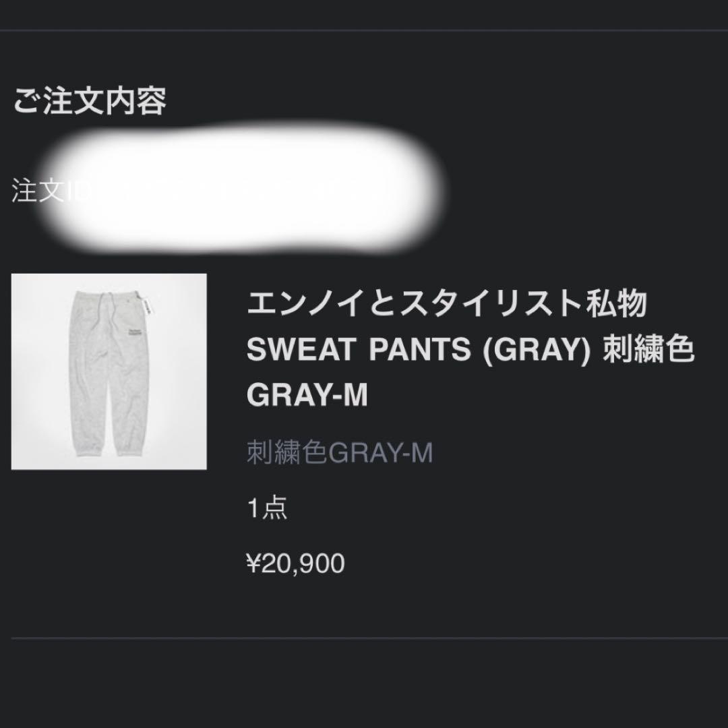728x728 pixels.
Task: Click the divider line below the price
Action: point(364,634)
